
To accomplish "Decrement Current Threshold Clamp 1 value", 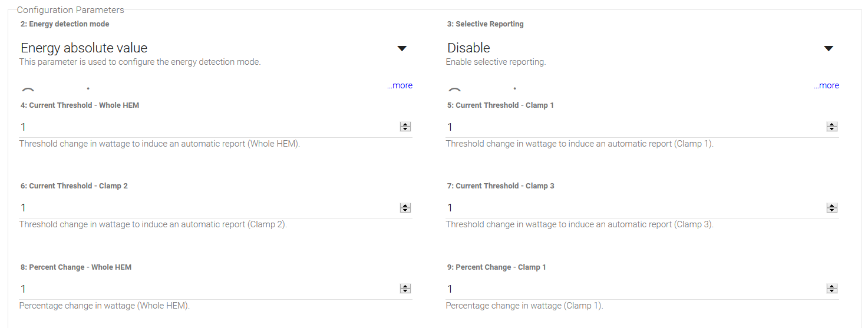I will [x=832, y=129].
